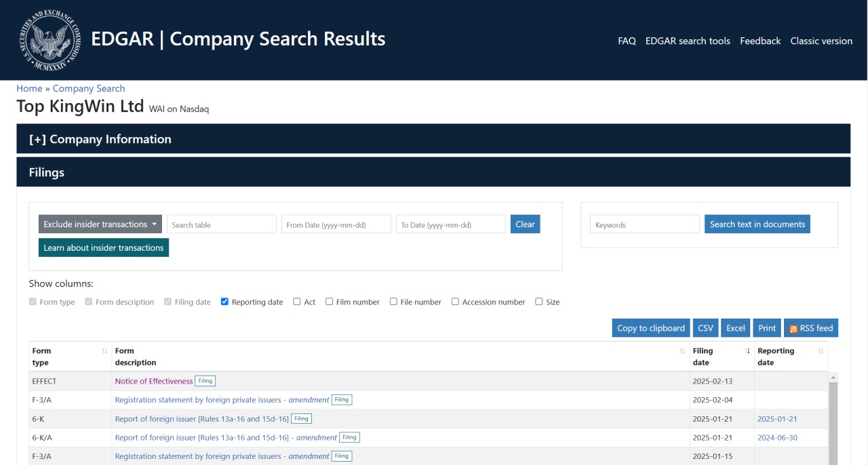Click Filing badge on 6-K row
Screen dimensions: 868x465
[x=301, y=419]
